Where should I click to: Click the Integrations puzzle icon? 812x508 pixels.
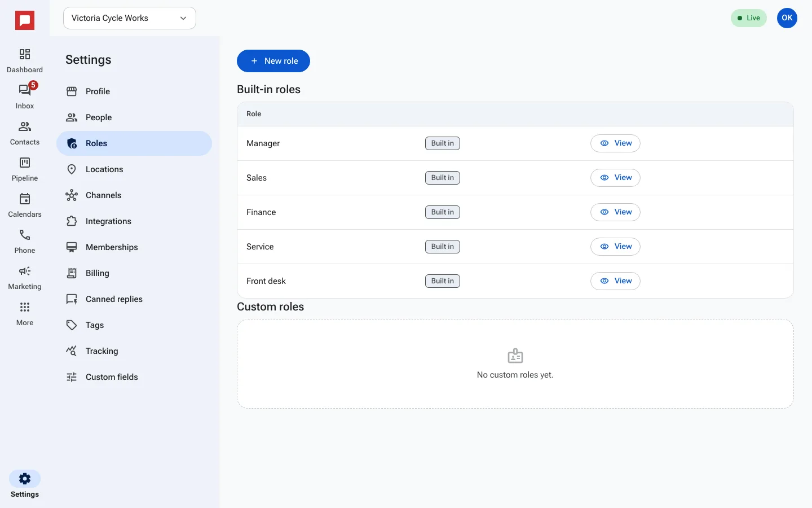coord(72,221)
